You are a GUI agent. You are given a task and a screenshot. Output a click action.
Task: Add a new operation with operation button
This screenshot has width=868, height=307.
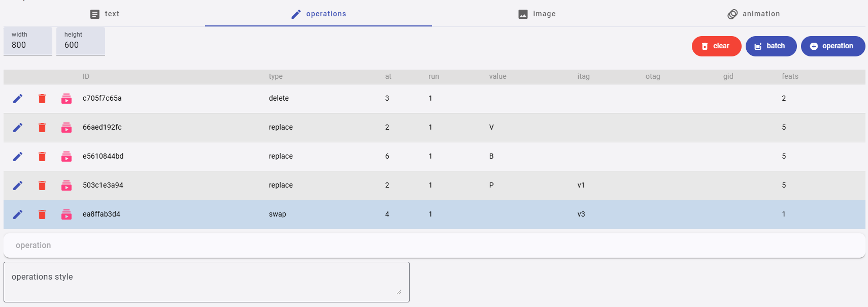point(832,46)
